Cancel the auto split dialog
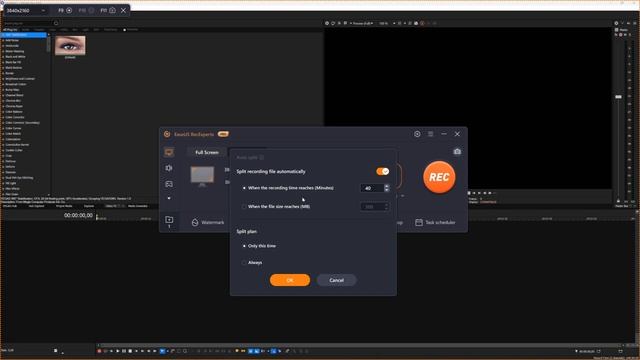The image size is (640, 360). pyautogui.click(x=336, y=280)
